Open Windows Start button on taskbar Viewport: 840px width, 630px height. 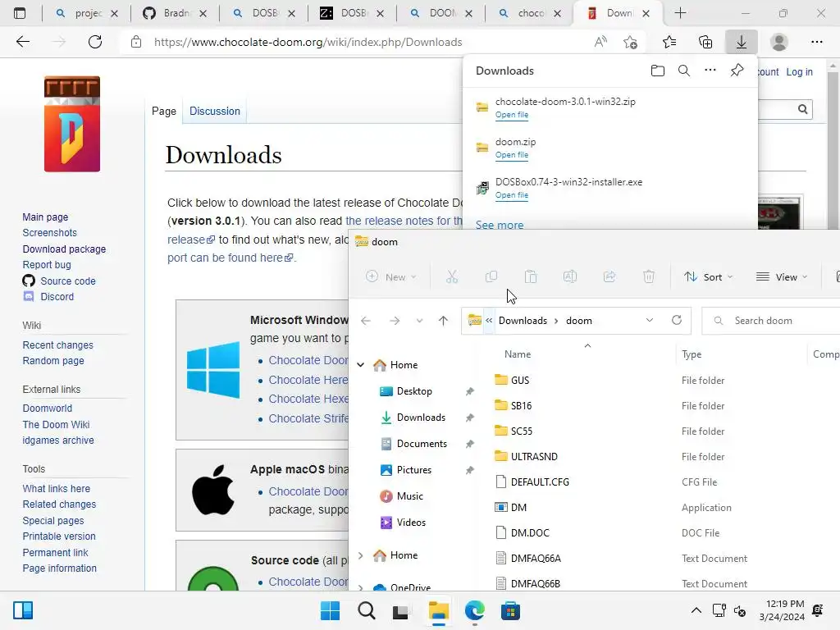pyautogui.click(x=330, y=610)
